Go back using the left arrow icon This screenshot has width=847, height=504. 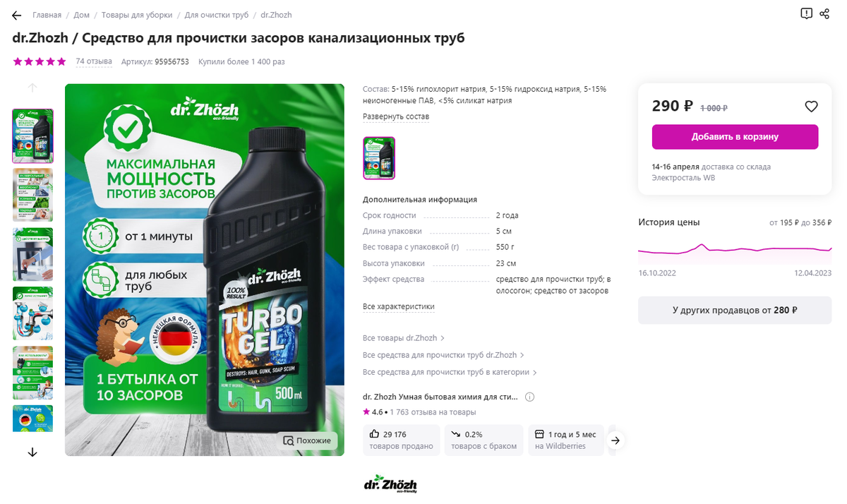17,15
